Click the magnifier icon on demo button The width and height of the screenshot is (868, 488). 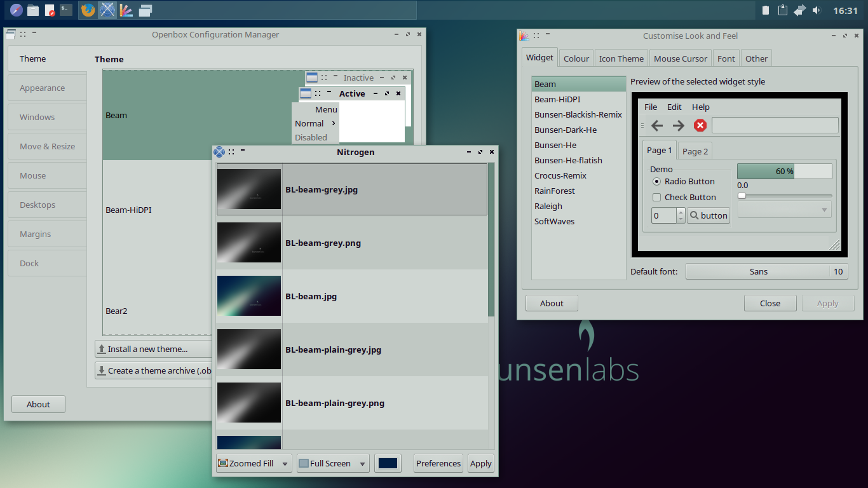tap(695, 215)
